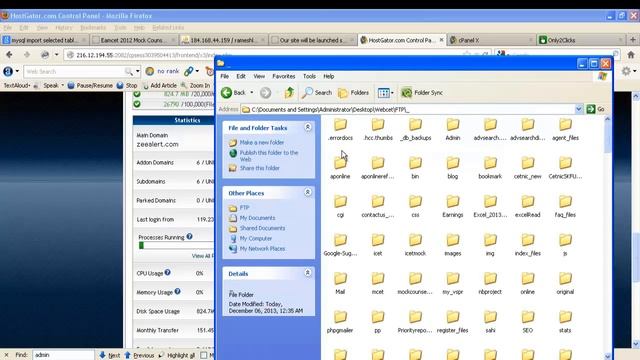This screenshot has width=640, height=360.
Task: Toggle the Folders pane button
Action: tap(353, 93)
